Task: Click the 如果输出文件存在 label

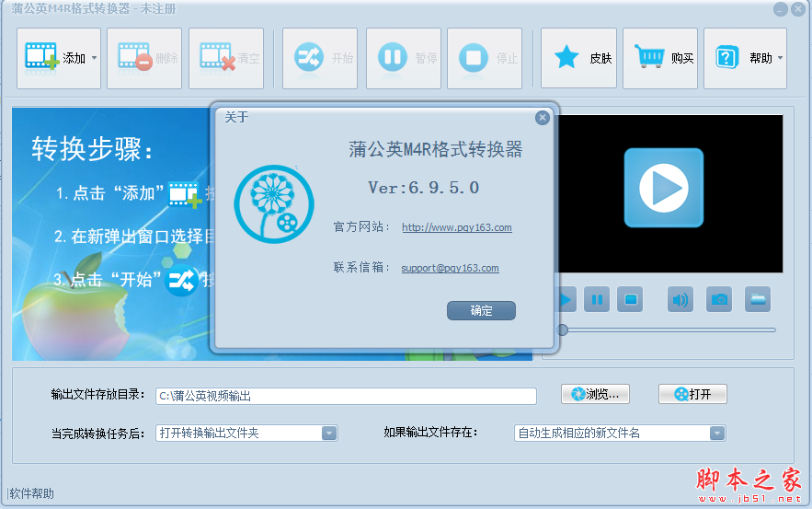Action: 430,433
